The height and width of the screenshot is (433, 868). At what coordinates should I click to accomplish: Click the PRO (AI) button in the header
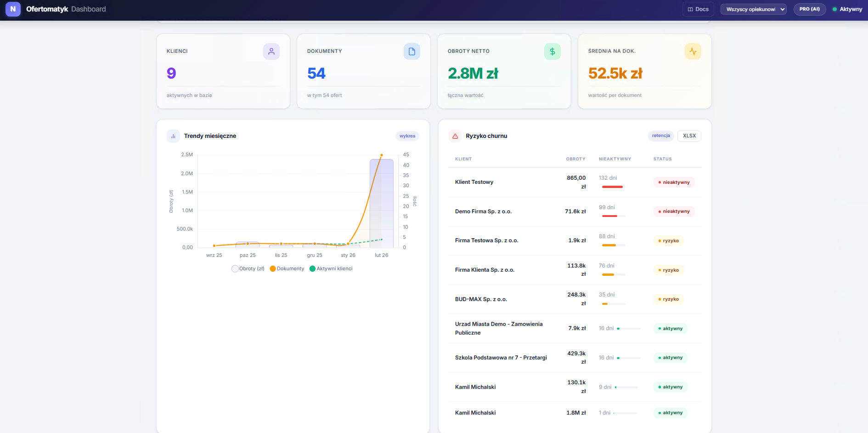[x=810, y=9]
